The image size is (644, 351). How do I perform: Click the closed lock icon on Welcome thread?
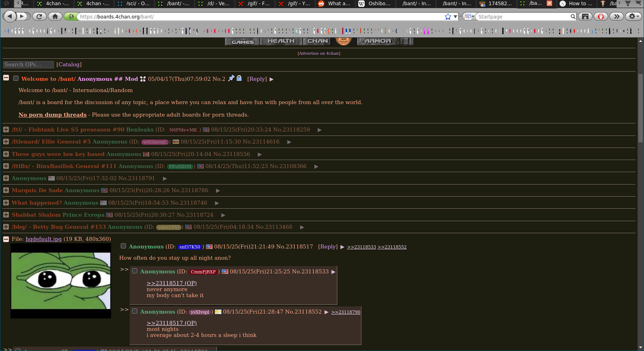tap(239, 78)
